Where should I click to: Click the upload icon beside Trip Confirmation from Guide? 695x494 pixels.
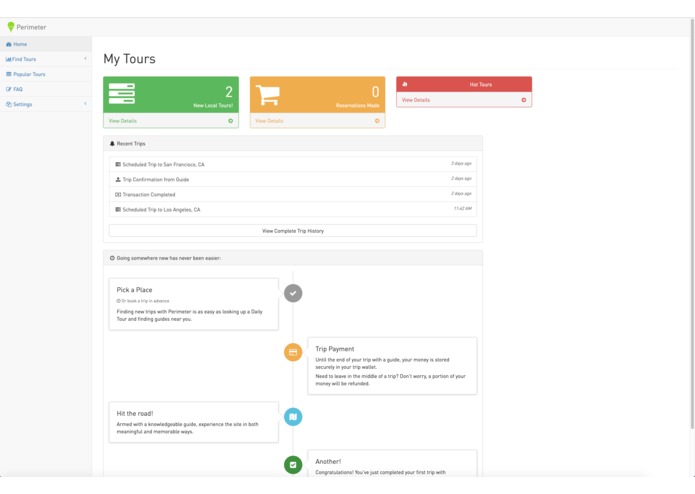coord(118,179)
